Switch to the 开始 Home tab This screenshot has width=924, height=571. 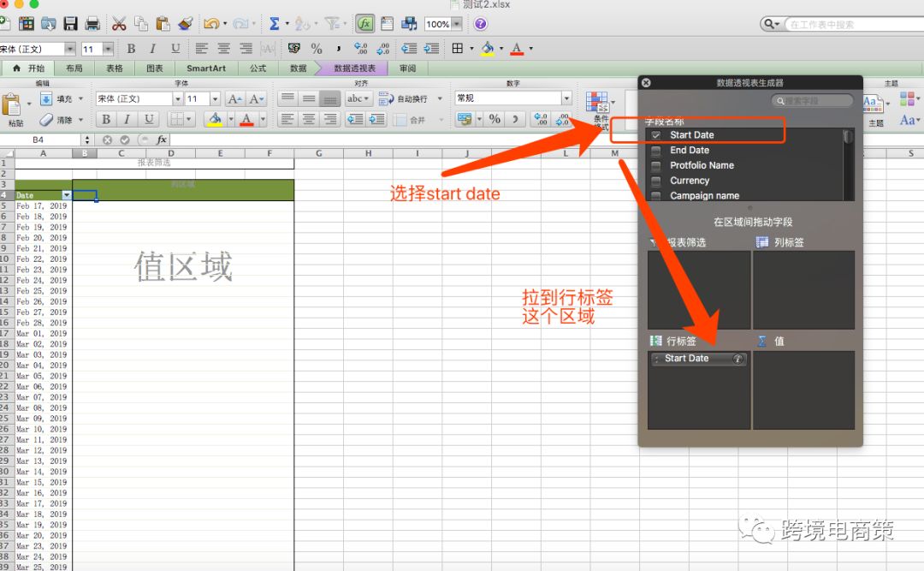pos(27,68)
